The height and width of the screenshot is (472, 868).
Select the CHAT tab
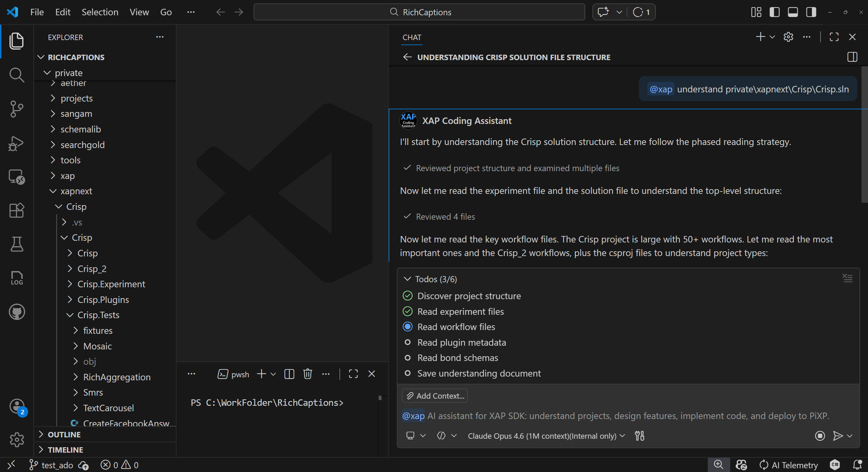(x=412, y=37)
